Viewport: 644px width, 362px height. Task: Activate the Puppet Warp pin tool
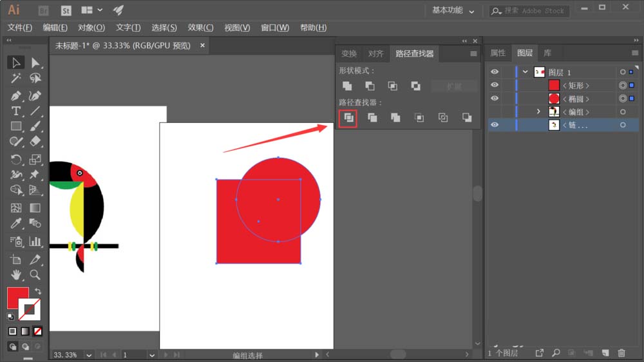click(35, 175)
